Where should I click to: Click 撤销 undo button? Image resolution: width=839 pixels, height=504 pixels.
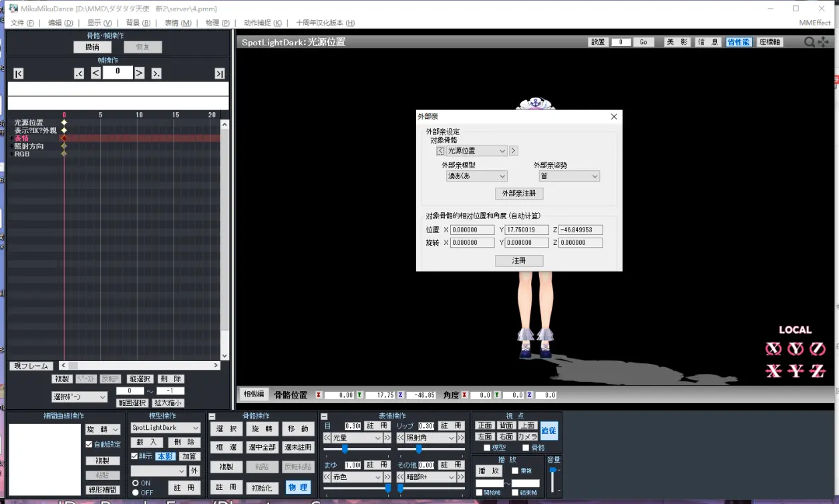click(92, 47)
